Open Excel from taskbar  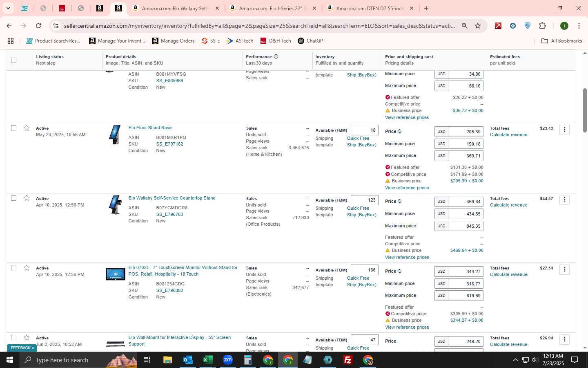(x=207, y=360)
